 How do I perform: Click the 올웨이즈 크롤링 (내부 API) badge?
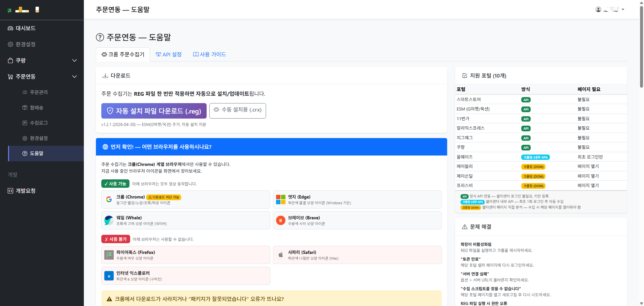point(535,157)
